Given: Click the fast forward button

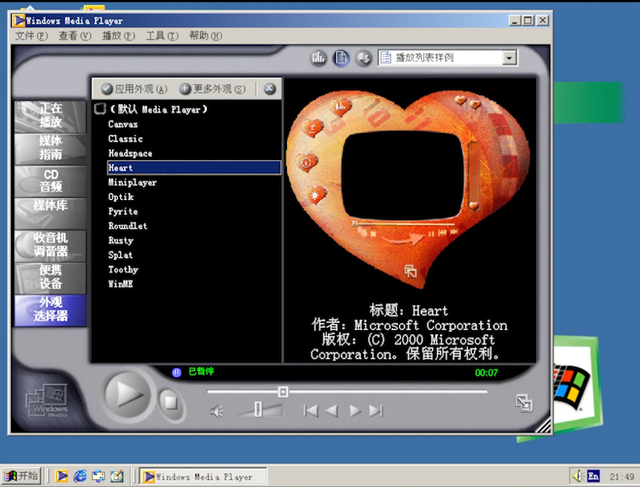Looking at the screenshot, I should (355, 411).
